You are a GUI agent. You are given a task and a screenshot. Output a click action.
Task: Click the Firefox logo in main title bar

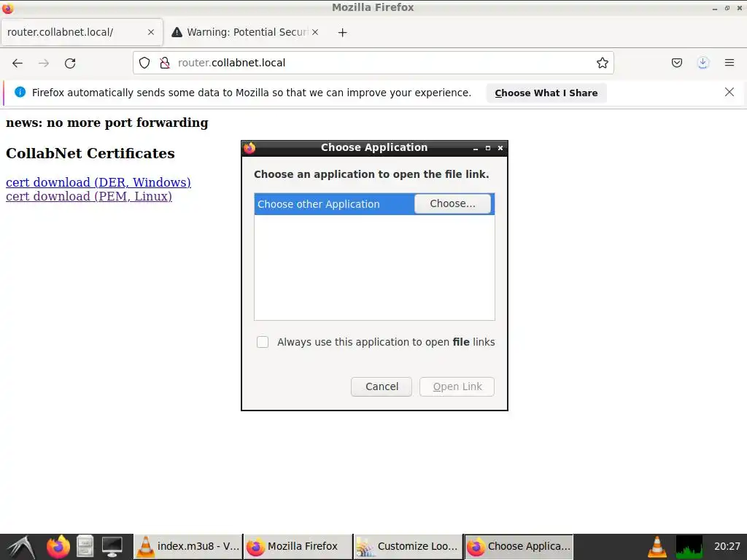coord(7,7)
